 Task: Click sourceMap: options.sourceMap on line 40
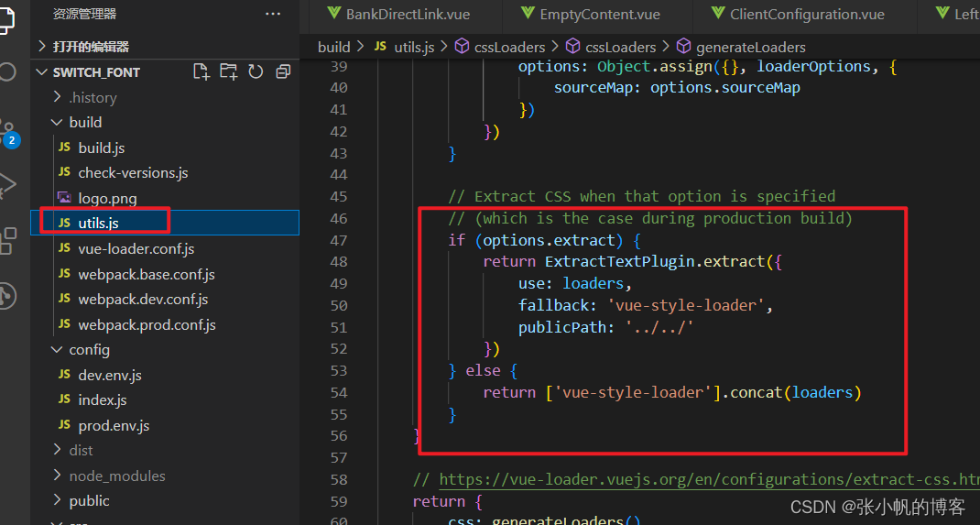[x=677, y=88]
